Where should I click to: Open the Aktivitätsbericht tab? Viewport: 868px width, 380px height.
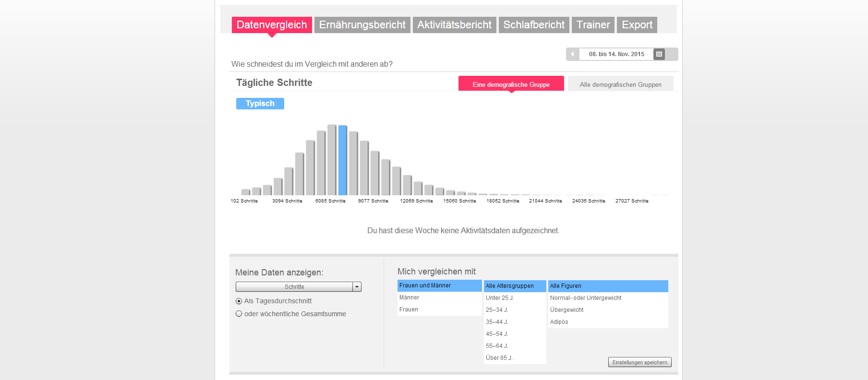tap(454, 25)
